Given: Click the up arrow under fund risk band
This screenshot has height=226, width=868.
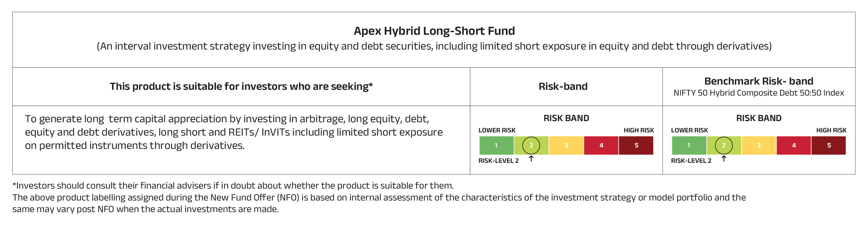Looking at the screenshot, I should click(x=531, y=159).
